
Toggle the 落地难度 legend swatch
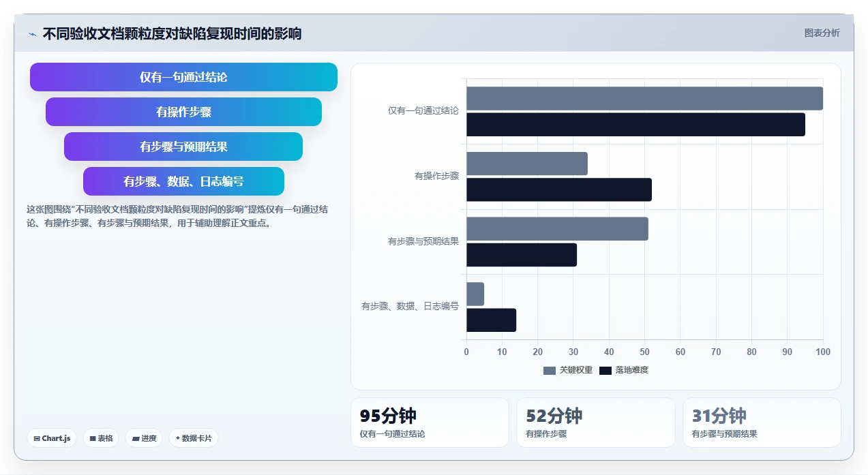coord(605,370)
